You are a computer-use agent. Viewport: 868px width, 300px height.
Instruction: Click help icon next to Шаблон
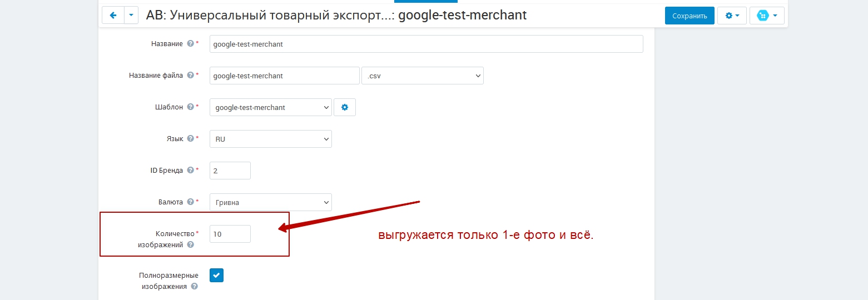tap(190, 107)
